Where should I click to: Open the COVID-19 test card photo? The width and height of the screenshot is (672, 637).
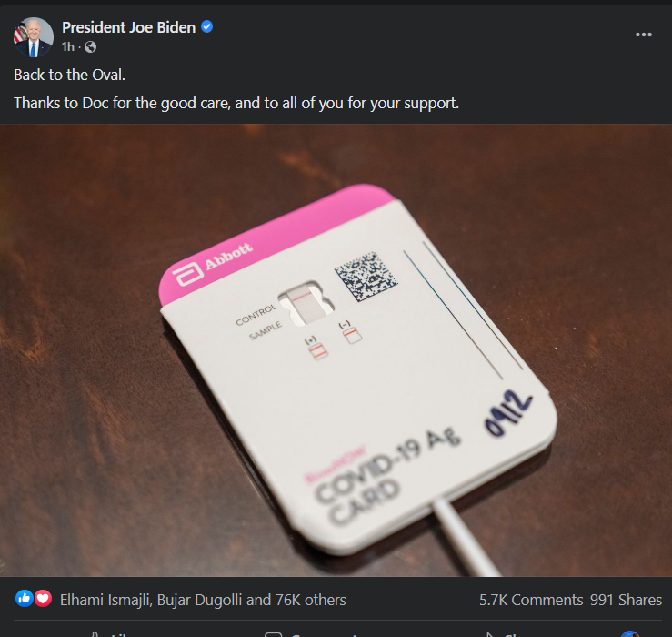336,350
